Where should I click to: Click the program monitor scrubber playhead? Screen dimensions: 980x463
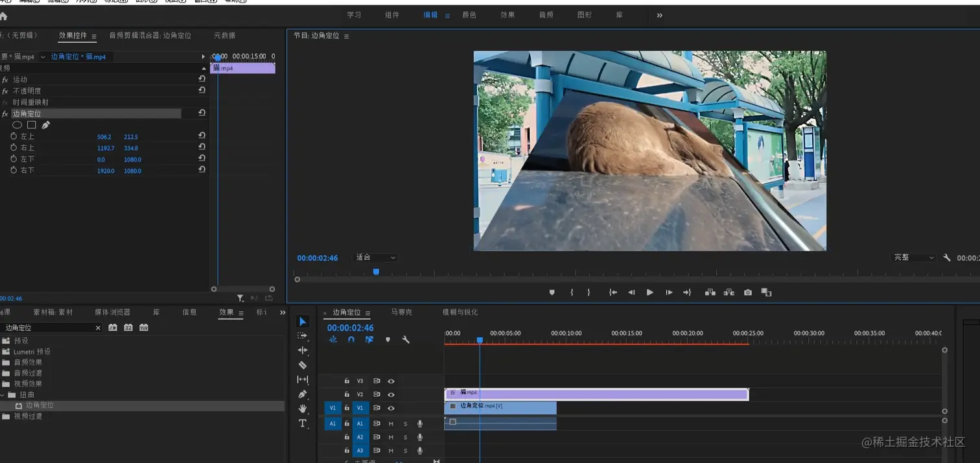(x=375, y=272)
